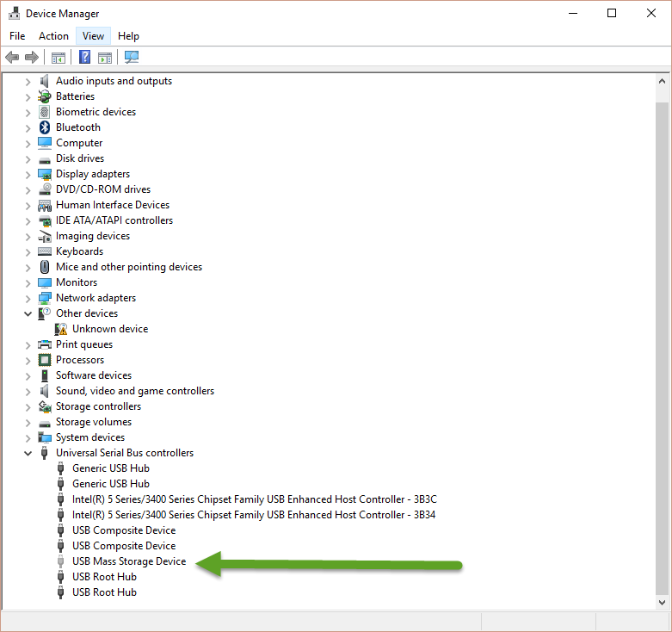Click the Computer category icon
The height and width of the screenshot is (632, 672).
[45, 143]
